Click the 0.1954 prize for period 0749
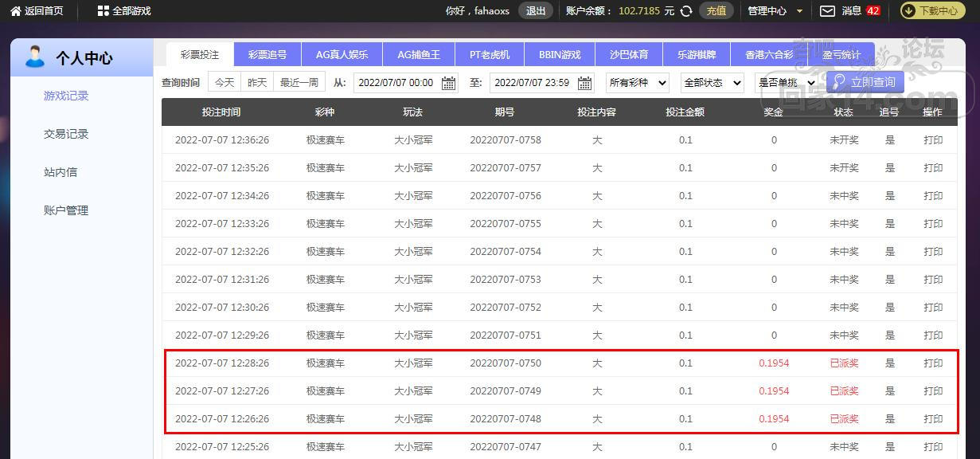This screenshot has width=980, height=459. 774,391
